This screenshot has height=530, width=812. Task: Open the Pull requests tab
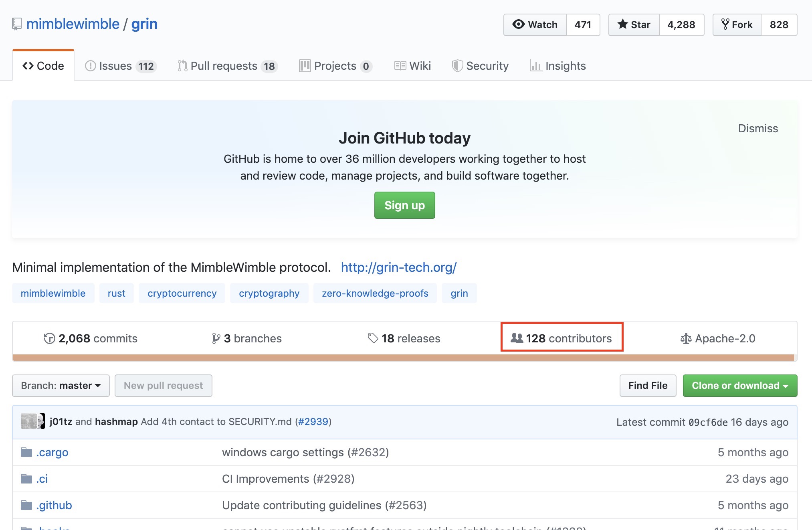tap(228, 66)
